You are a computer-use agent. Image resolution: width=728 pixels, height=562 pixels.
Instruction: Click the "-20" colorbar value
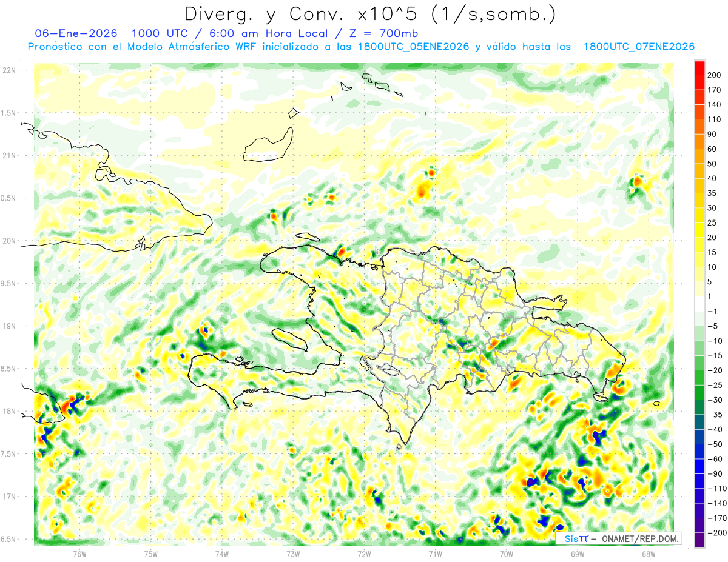click(715, 370)
